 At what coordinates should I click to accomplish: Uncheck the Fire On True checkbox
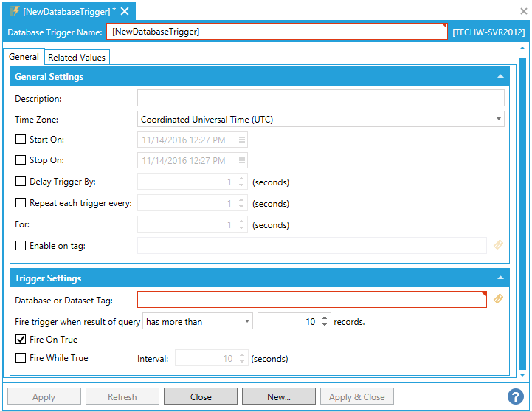tap(21, 340)
